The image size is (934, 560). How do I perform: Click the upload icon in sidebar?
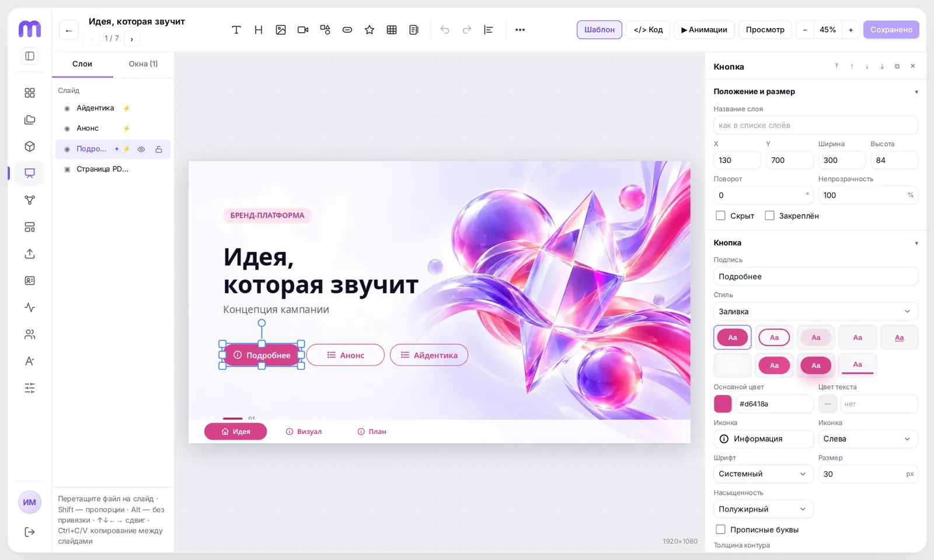[x=30, y=254]
